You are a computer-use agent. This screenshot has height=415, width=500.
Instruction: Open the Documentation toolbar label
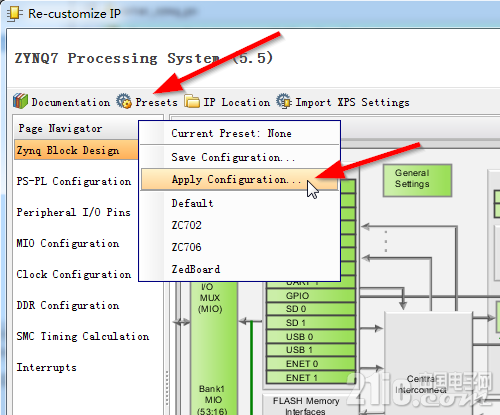pyautogui.click(x=71, y=102)
